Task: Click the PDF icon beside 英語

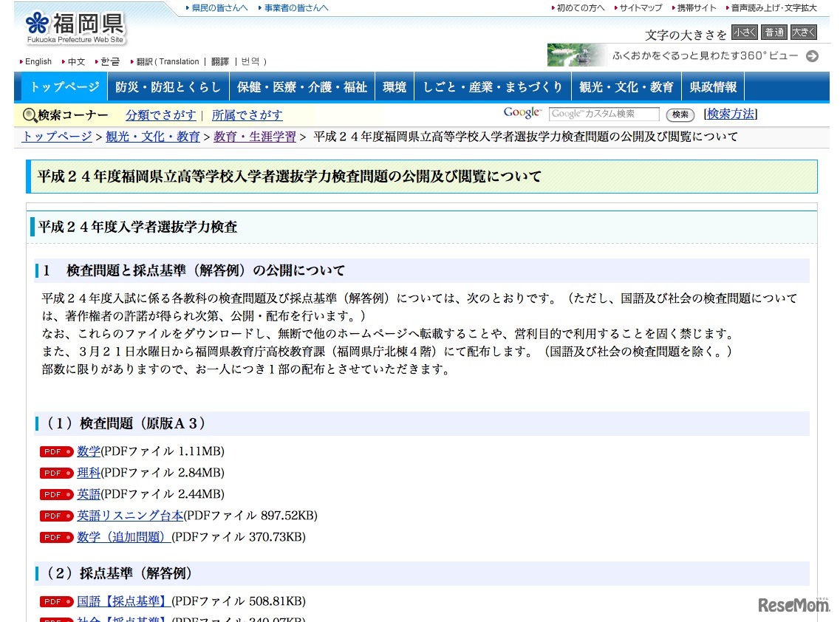Action: (55, 494)
